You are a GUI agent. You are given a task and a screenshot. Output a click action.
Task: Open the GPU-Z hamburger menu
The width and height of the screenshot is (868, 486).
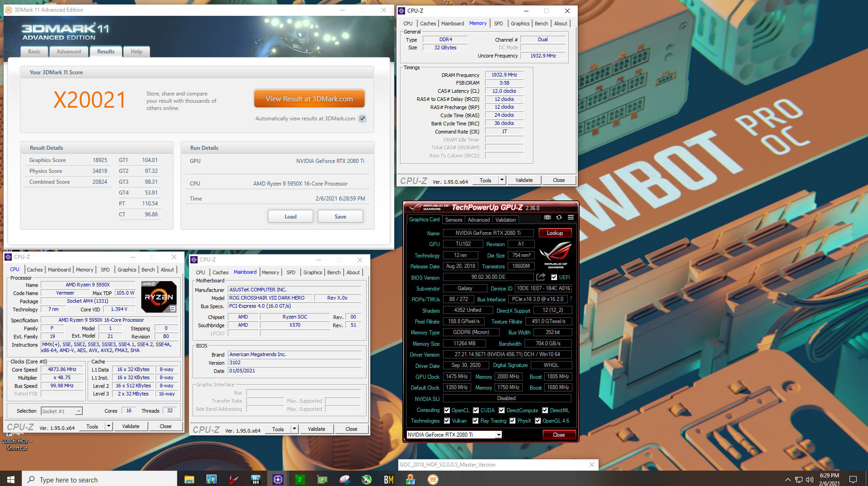[x=571, y=218]
